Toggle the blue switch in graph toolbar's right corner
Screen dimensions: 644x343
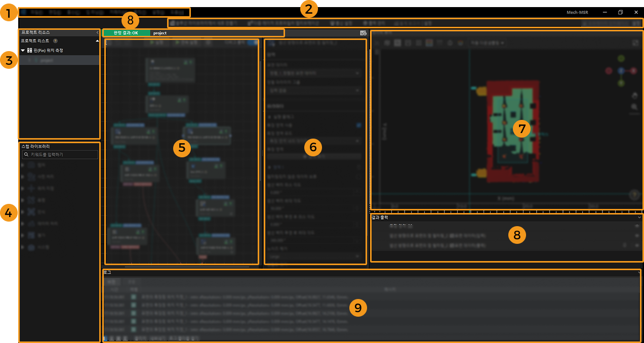tap(253, 44)
